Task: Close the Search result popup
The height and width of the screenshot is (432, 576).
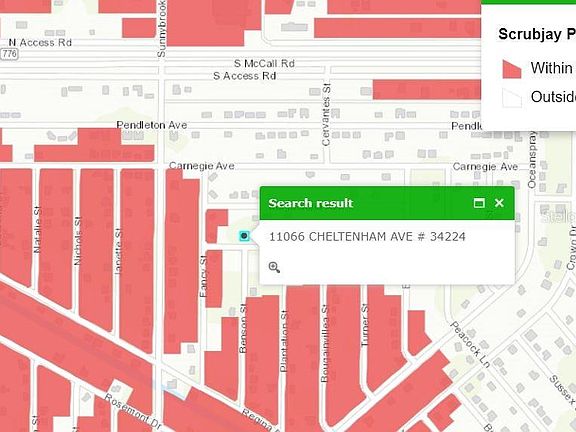Action: click(499, 203)
